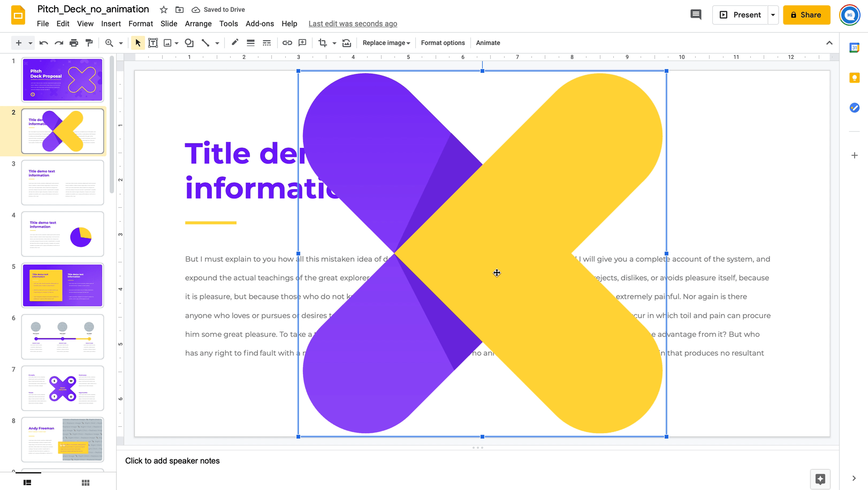Start the presentation with Present button
The width and height of the screenshot is (868, 490).
[x=740, y=15]
